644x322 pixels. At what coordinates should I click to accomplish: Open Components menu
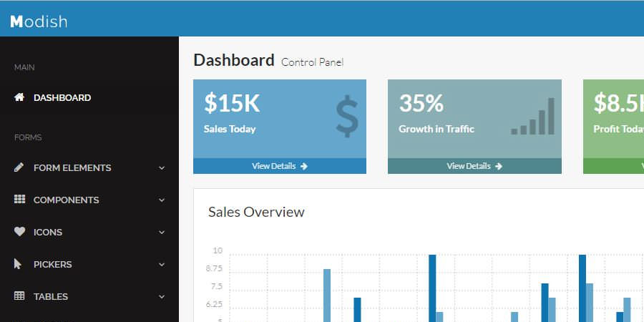pyautogui.click(x=89, y=200)
